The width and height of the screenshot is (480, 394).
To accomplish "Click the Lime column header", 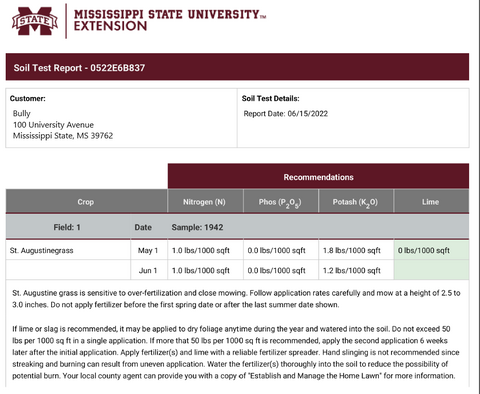I will pyautogui.click(x=431, y=202).
